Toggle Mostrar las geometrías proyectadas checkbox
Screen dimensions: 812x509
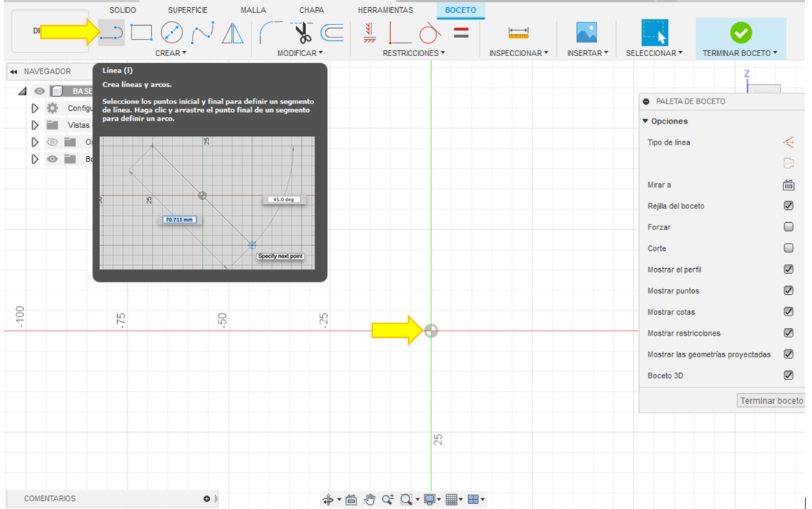coord(788,354)
